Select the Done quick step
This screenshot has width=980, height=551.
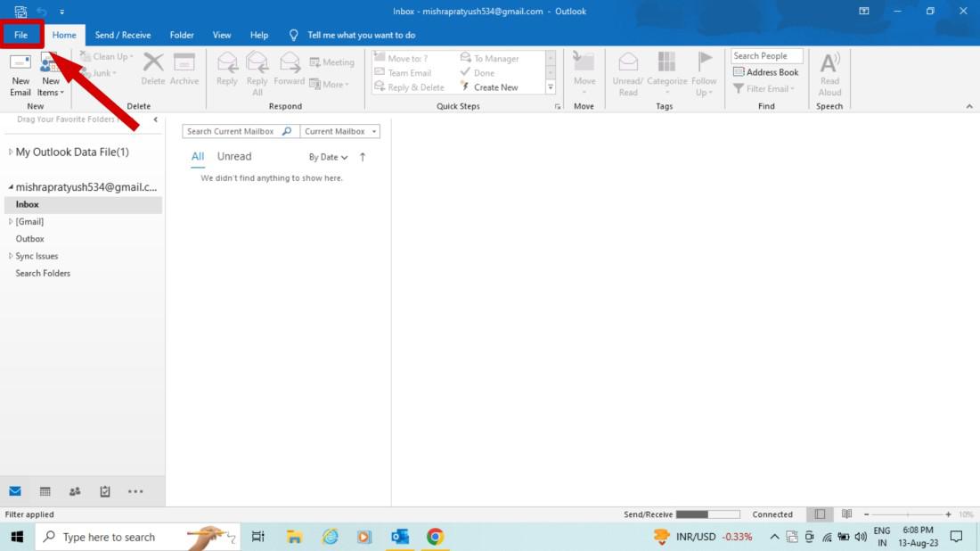478,72
